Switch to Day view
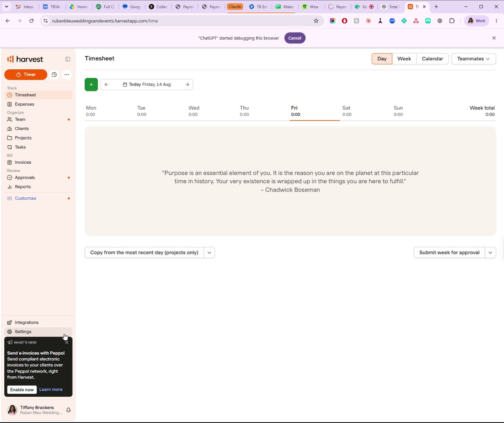The image size is (504, 423). tap(382, 59)
